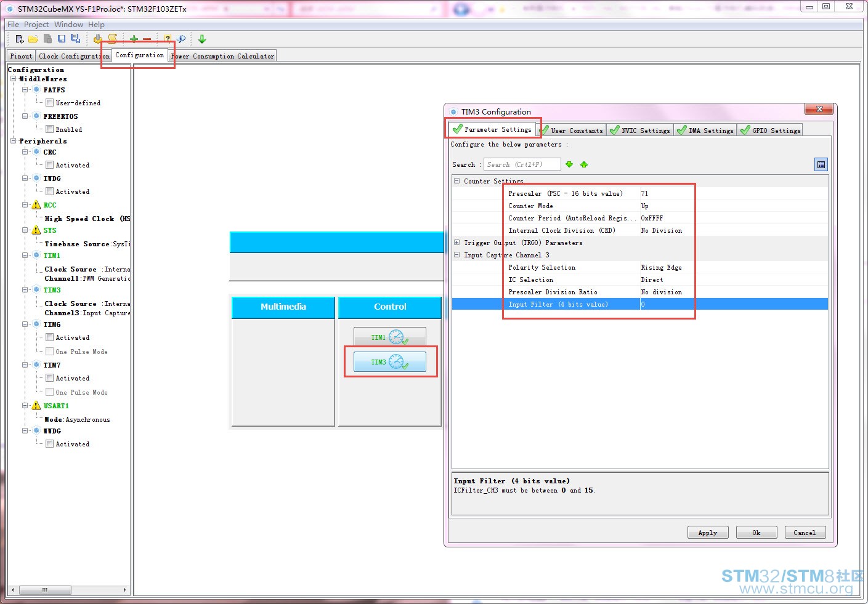The width and height of the screenshot is (868, 604).
Task: Check the WWDG Activated checkbox
Action: coord(49,444)
